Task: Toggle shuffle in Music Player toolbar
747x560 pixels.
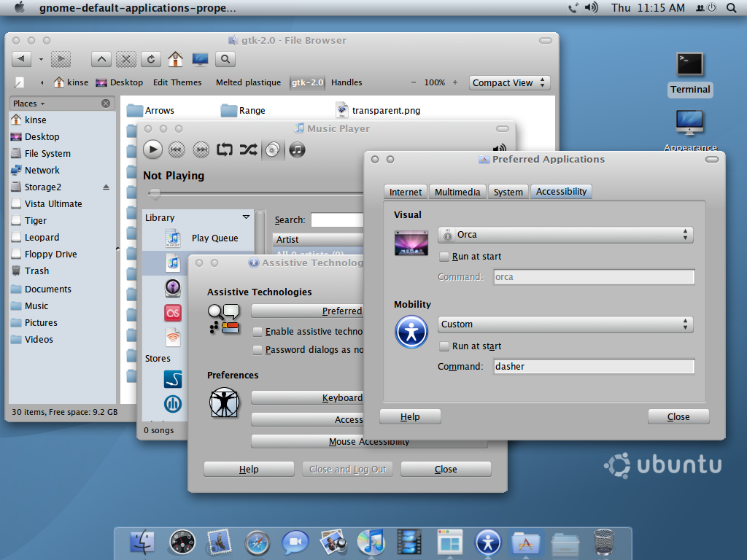Action: [249, 149]
